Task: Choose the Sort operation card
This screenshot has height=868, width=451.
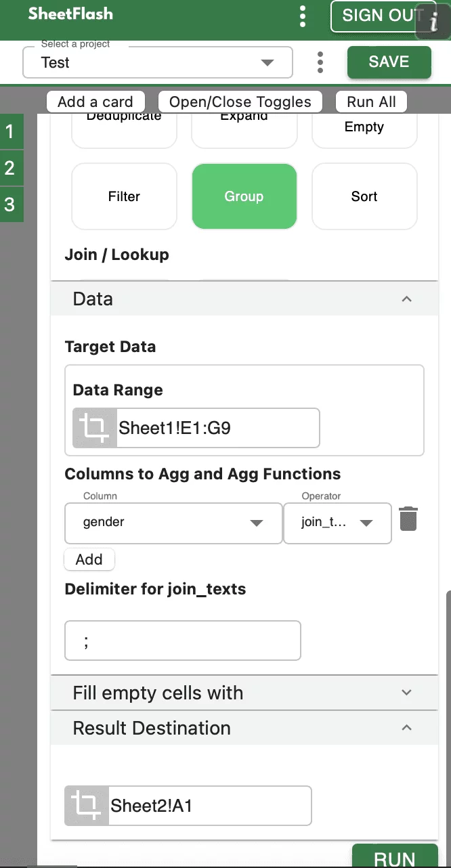Action: point(364,196)
